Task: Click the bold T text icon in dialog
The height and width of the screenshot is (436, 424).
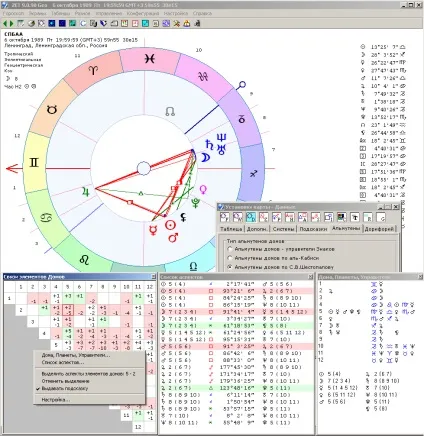Action: [x=355, y=217]
